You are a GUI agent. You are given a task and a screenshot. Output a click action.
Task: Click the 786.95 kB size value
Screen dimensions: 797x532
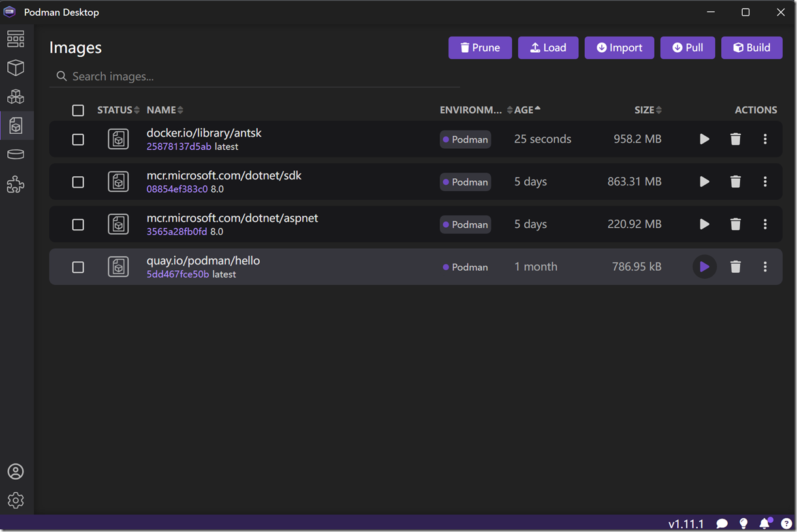coord(637,266)
